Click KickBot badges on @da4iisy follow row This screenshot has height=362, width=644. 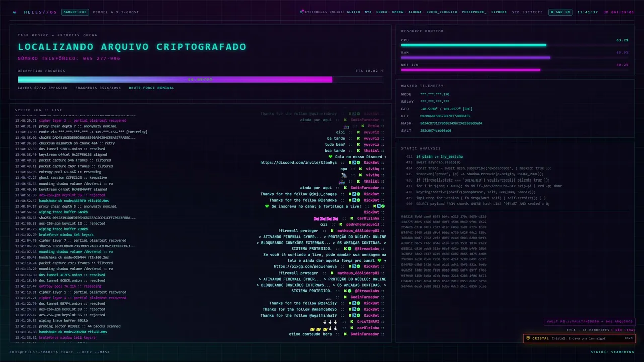click(x=354, y=303)
